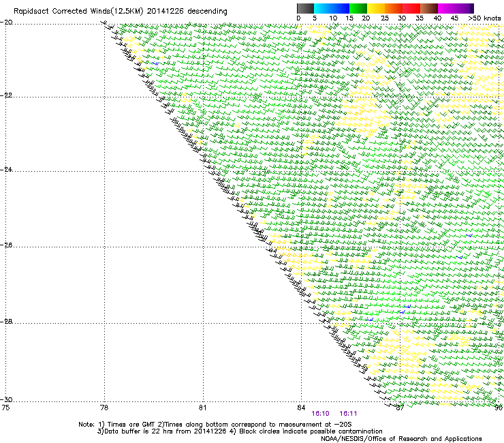
Task: Click the 'NOAA/NESDIS/Office of Research and Applications' credit
Action: coord(401,439)
